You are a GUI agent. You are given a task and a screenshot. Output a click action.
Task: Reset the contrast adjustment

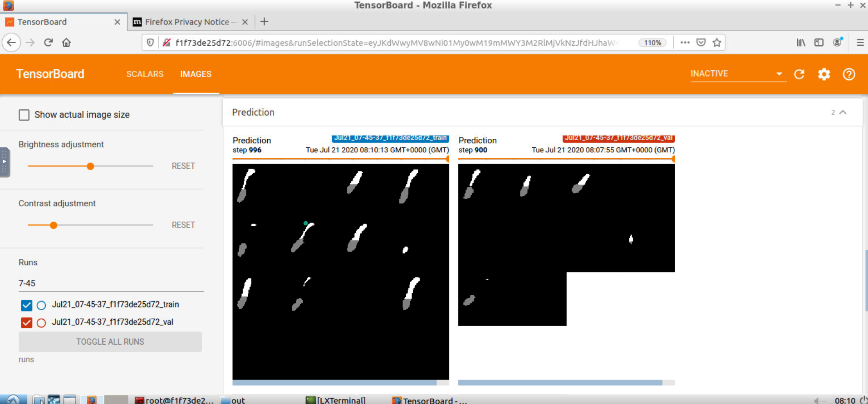click(x=183, y=225)
